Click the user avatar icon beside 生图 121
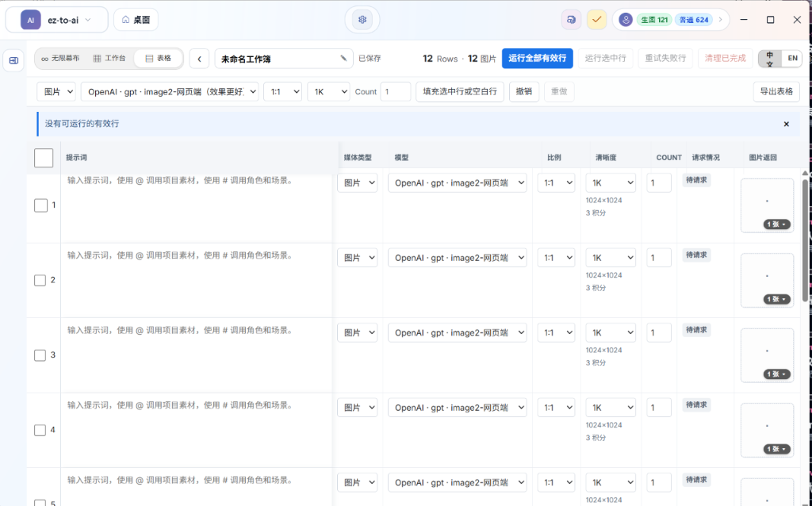 coord(626,20)
